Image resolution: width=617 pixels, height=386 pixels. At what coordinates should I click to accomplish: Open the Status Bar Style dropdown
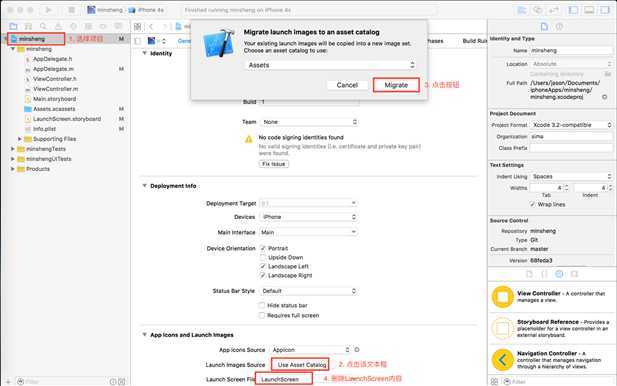click(x=309, y=291)
